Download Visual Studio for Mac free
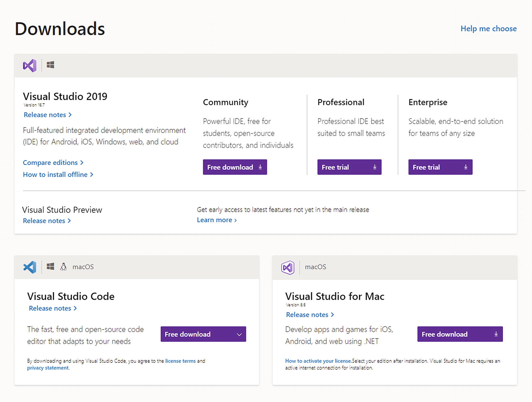Screen dimensions: 532x402 pos(460,334)
